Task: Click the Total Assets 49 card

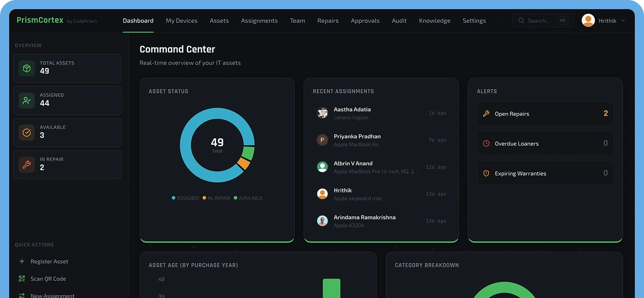Action: tap(67, 68)
